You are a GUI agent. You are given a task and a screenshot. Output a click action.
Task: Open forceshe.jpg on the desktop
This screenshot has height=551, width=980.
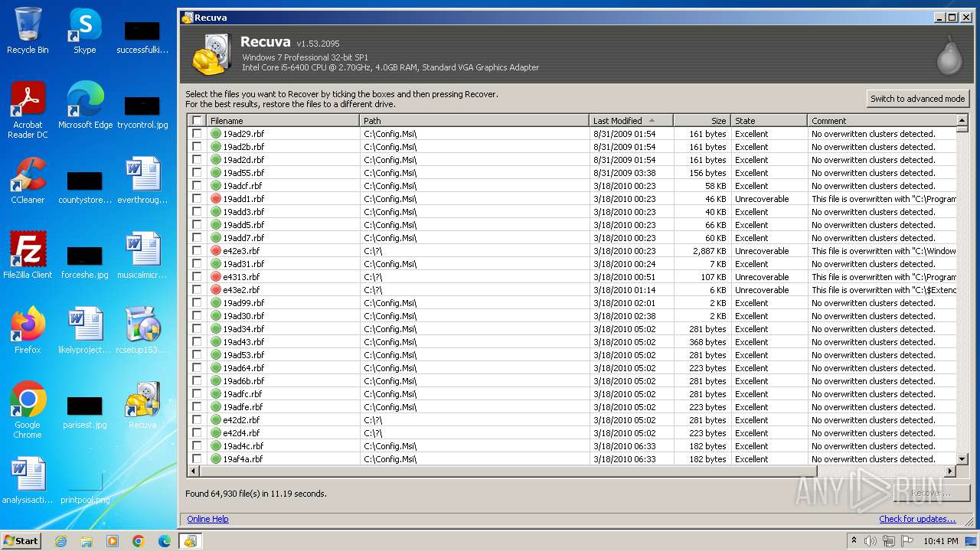coord(85,262)
